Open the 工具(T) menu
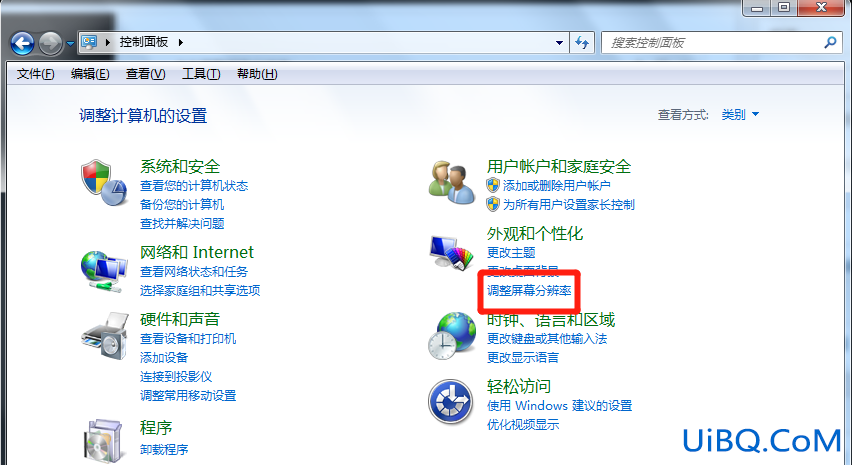 (x=201, y=74)
